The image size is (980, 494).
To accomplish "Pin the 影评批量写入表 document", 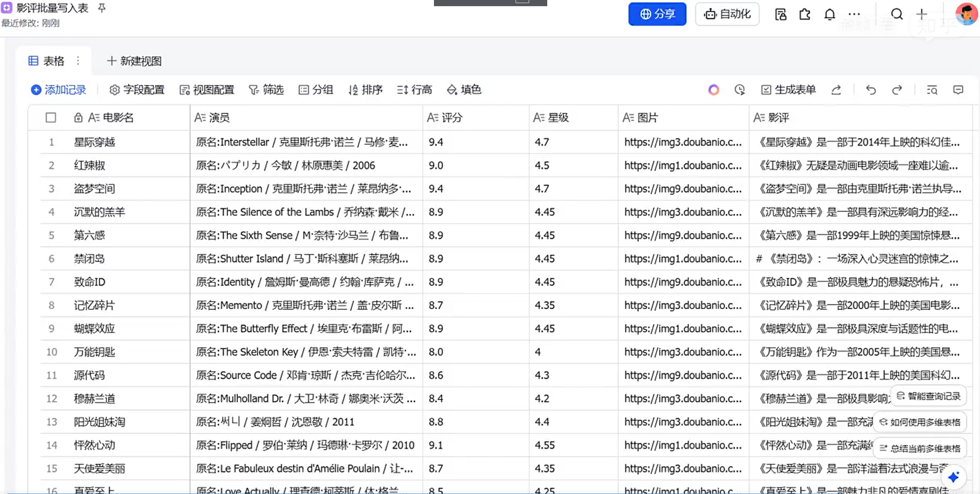I will [102, 8].
